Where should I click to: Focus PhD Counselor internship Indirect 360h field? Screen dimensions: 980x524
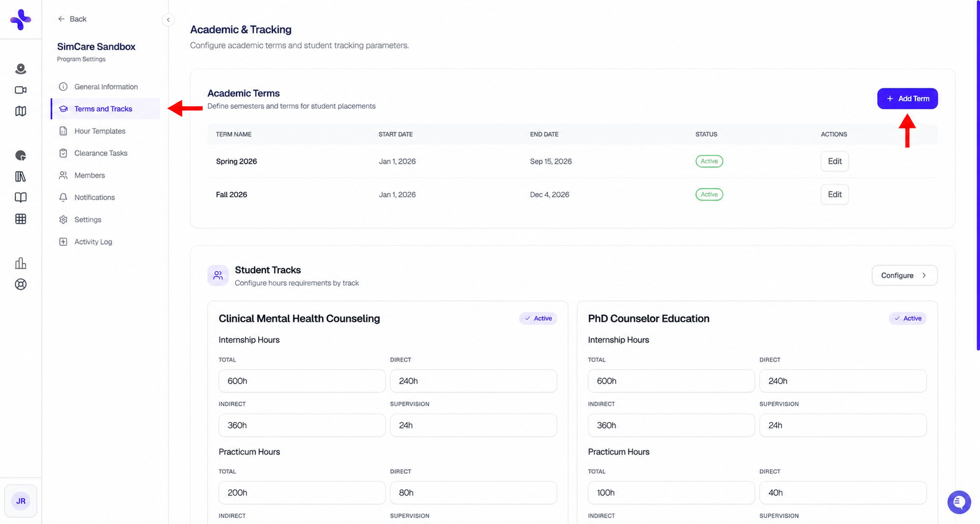[x=672, y=425]
